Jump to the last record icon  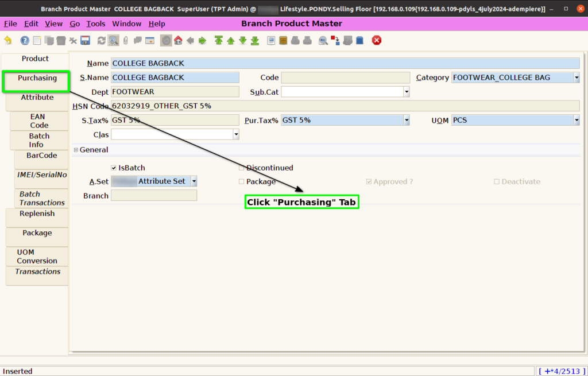(x=255, y=41)
